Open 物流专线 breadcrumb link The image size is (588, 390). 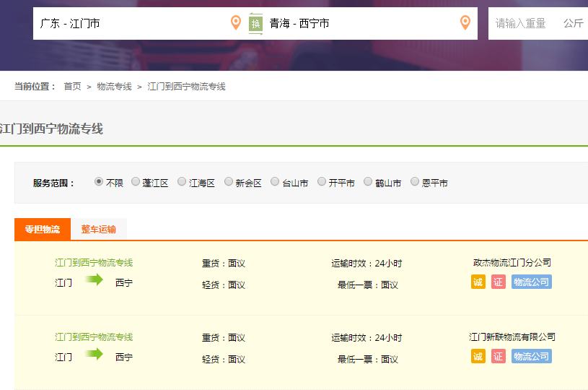115,87
